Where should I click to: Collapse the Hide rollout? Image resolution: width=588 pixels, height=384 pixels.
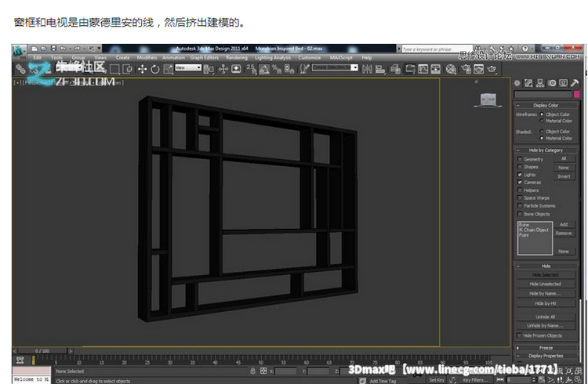[x=546, y=266]
